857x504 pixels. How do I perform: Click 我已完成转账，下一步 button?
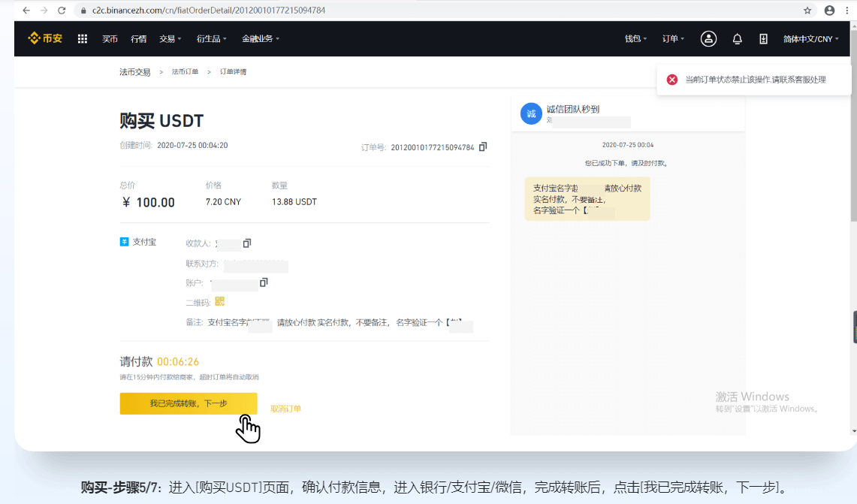click(189, 403)
